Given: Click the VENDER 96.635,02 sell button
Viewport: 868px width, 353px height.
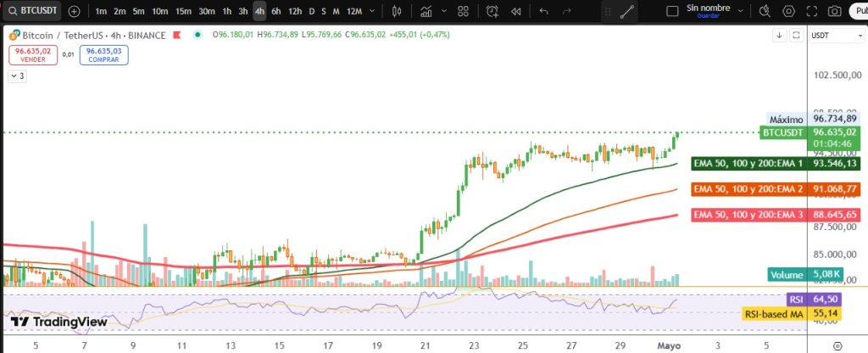Looking at the screenshot, I should pos(33,55).
